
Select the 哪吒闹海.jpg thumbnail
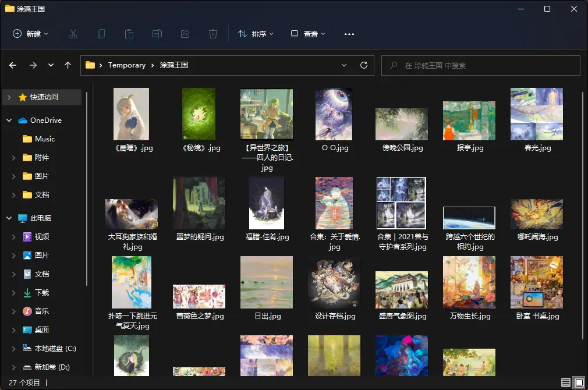coord(537,214)
